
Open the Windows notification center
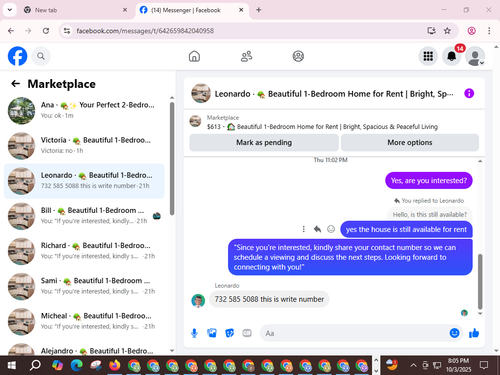click(x=484, y=365)
